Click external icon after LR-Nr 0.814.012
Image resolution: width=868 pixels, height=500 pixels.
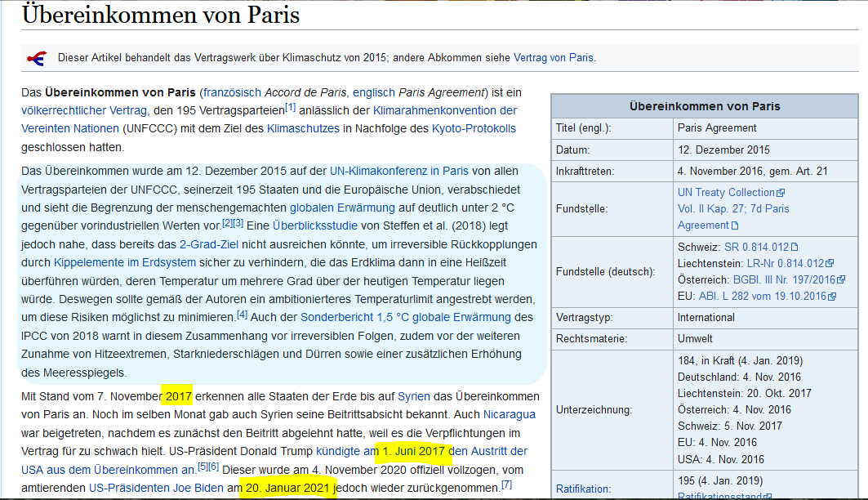pos(830,264)
